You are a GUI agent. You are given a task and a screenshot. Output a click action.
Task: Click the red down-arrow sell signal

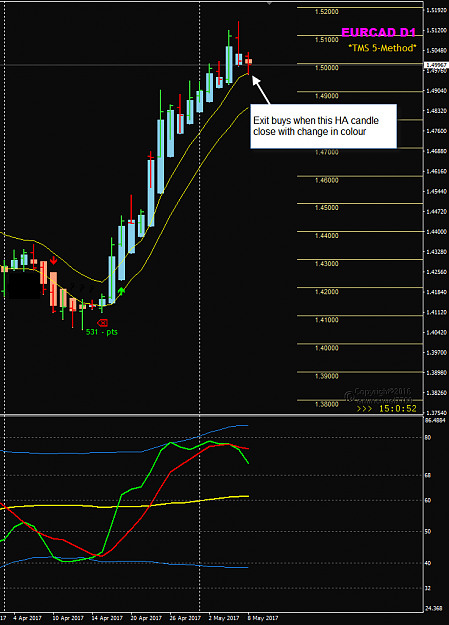click(53, 261)
